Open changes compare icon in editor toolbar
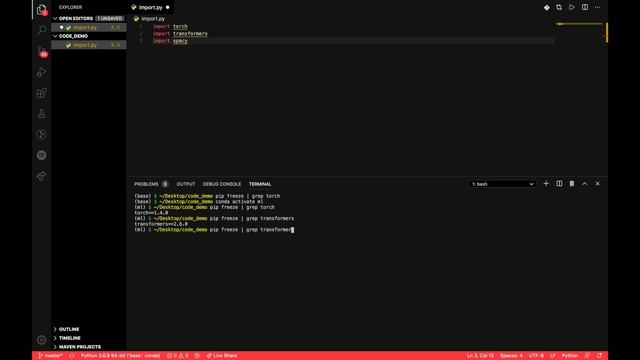This screenshot has width=640, height=360. tap(559, 7)
